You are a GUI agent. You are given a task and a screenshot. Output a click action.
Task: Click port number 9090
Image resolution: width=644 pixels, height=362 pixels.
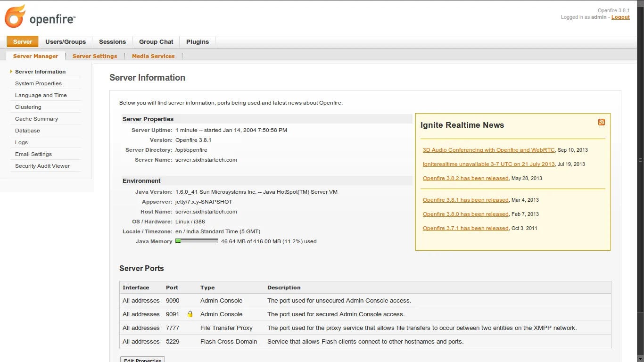coord(173,300)
